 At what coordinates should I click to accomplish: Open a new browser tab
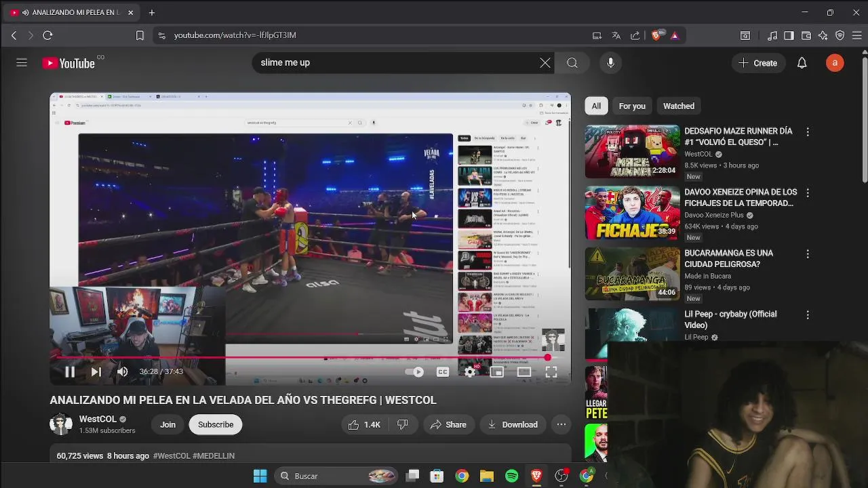click(x=152, y=12)
